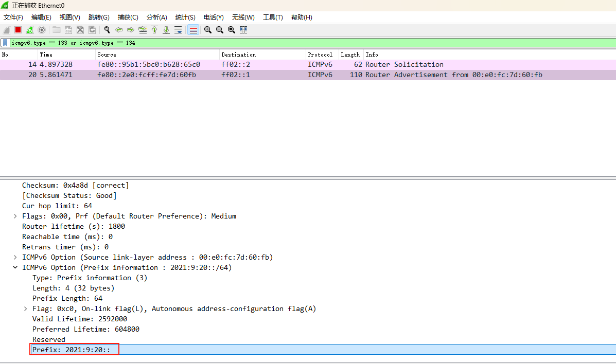Click the display filter input field
The width and height of the screenshot is (616, 364).
[x=312, y=43]
